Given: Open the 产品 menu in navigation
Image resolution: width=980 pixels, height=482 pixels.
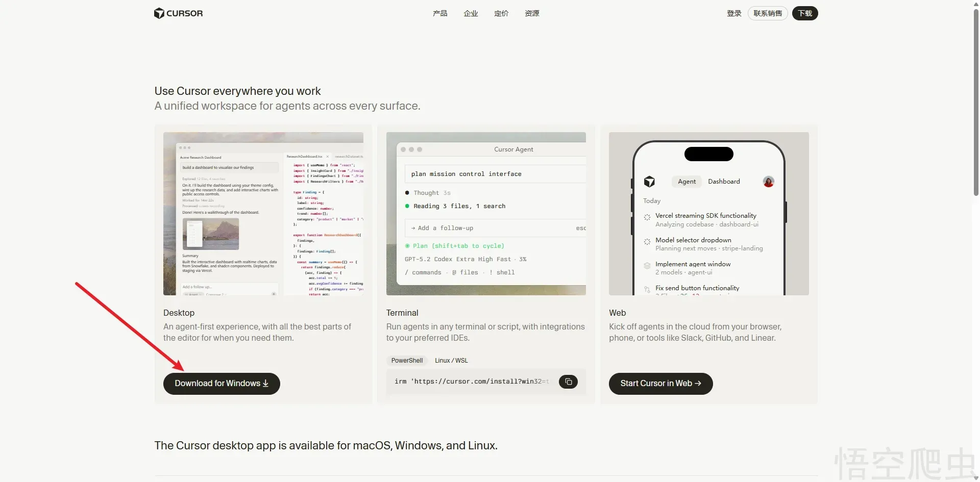Looking at the screenshot, I should 439,13.
